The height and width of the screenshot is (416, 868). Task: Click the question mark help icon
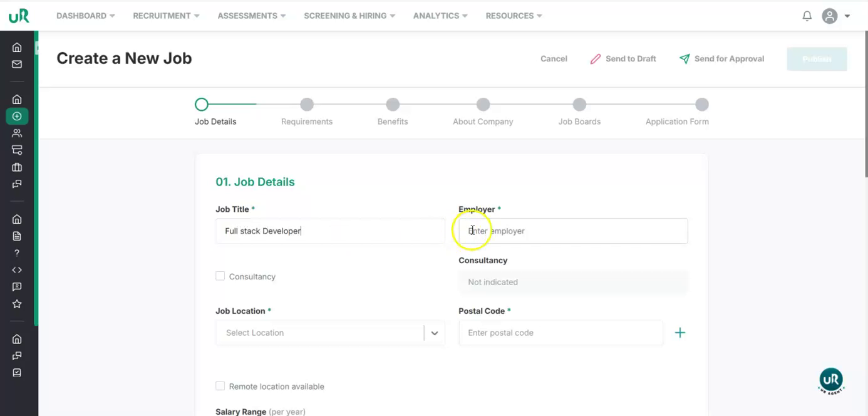pos(17,253)
